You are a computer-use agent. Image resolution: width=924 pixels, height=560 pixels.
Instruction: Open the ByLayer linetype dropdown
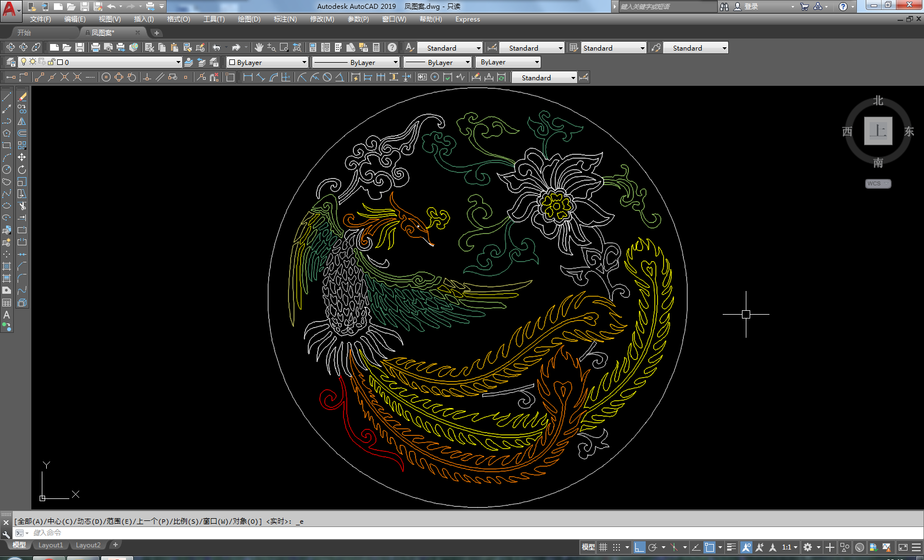395,62
